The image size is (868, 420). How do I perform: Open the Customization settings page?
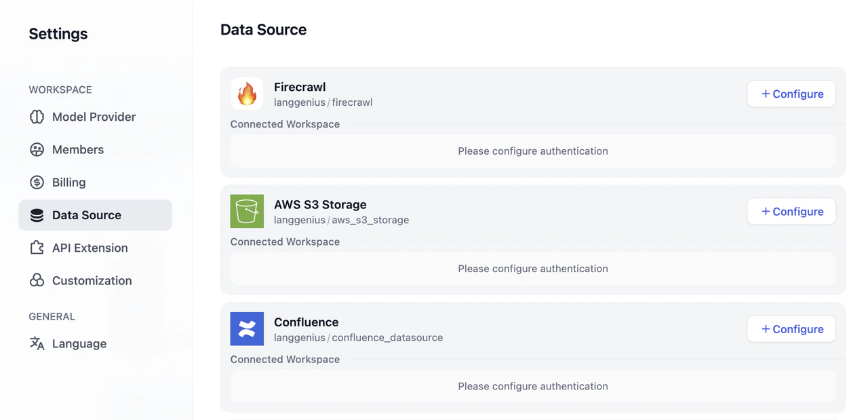pos(92,280)
